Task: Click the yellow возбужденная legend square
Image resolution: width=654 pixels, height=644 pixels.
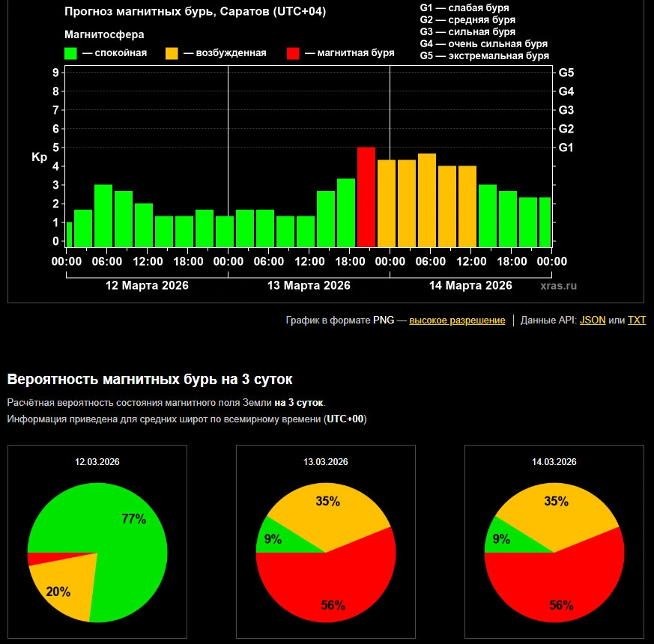Action: coord(172,53)
